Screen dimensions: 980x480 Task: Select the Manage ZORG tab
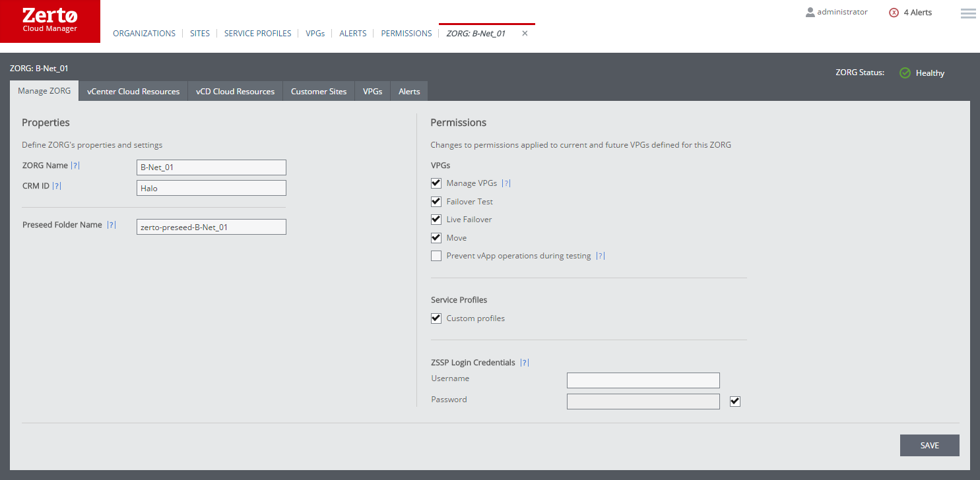[44, 91]
